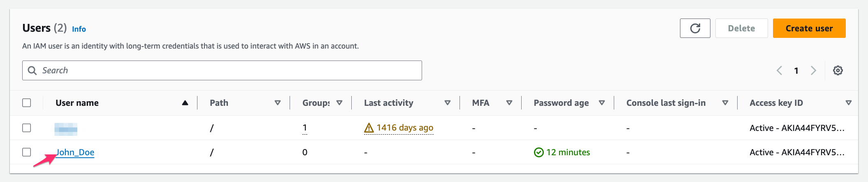Open Password age column sort arrow
This screenshot has height=182, width=868.
point(602,103)
